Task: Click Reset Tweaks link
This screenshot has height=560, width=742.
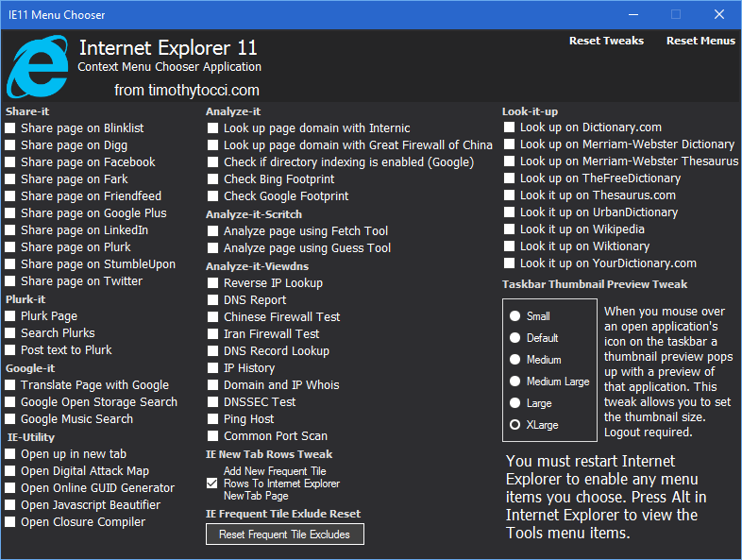Action: [x=606, y=41]
